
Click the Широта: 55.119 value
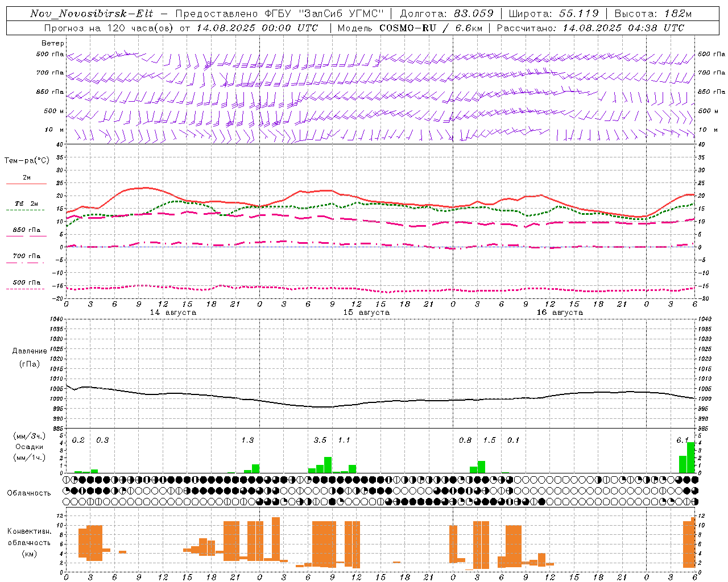coord(553,14)
